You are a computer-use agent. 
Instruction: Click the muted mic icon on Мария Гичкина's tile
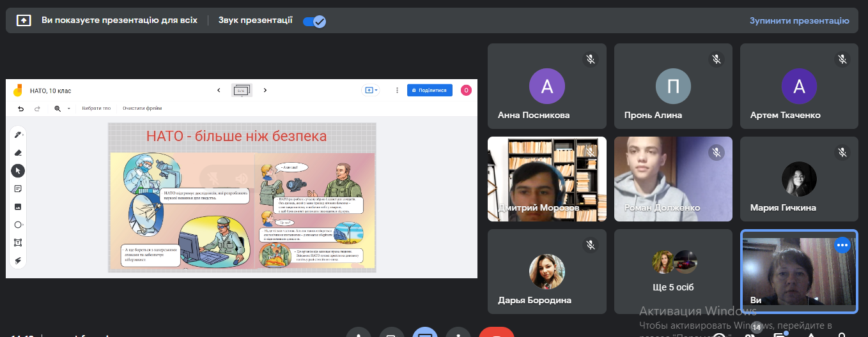pos(843,153)
